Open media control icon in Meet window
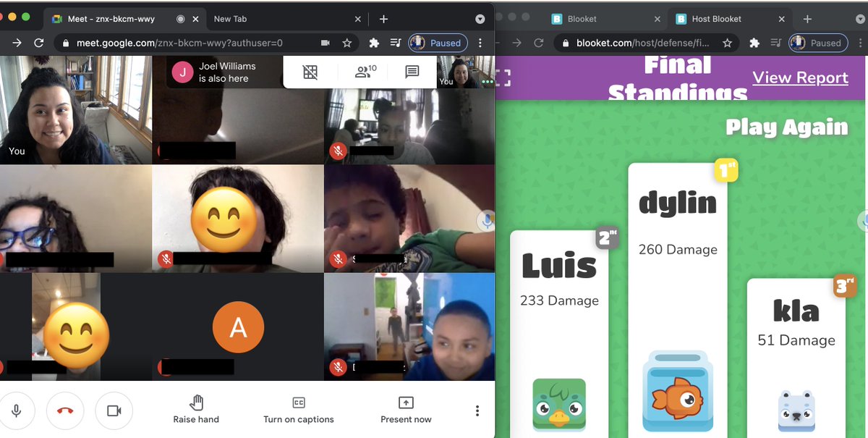The width and height of the screenshot is (868, 438). pyautogui.click(x=396, y=43)
